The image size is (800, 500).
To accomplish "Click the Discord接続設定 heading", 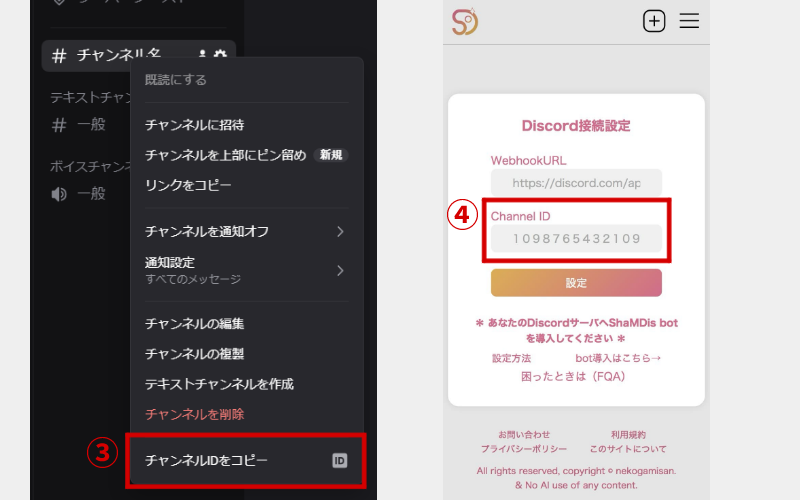I will [576, 126].
